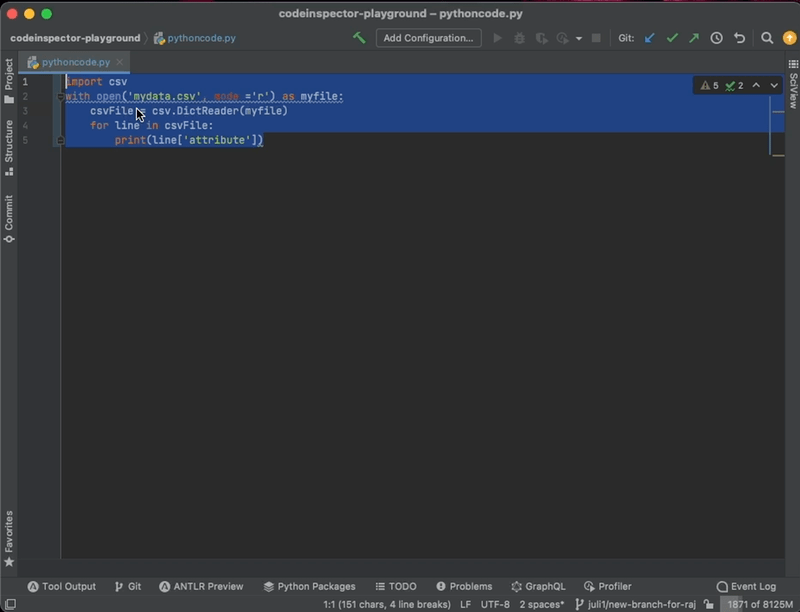Click the orange IDE update icon
The width and height of the screenshot is (800, 612).
point(789,38)
